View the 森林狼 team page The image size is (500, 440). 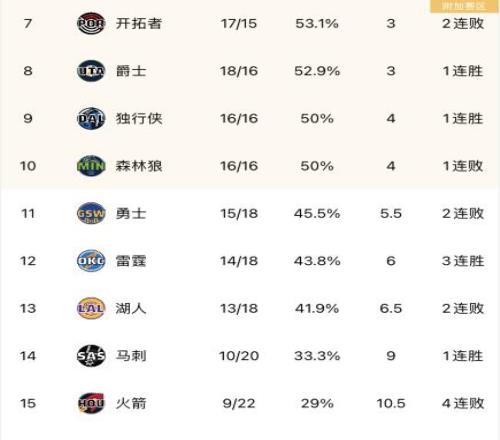click(139, 166)
